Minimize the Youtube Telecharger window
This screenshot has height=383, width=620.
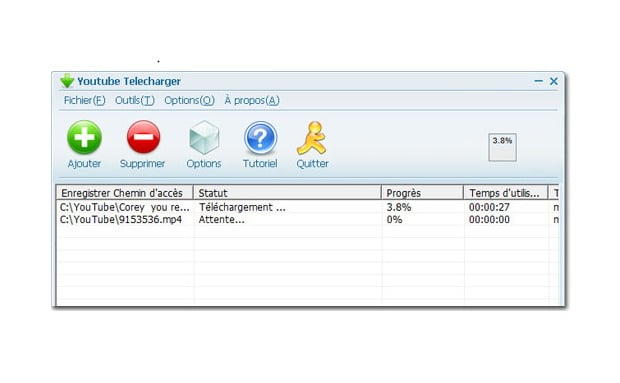click(539, 81)
